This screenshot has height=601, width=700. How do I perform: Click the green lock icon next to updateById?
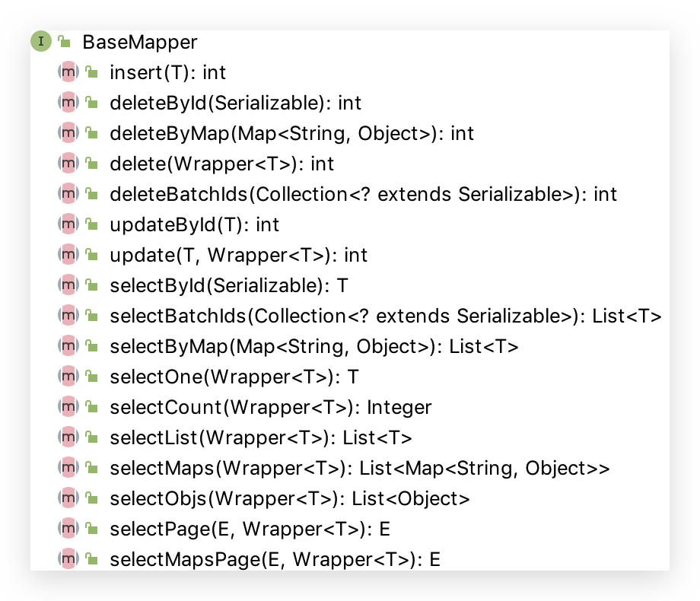92,225
